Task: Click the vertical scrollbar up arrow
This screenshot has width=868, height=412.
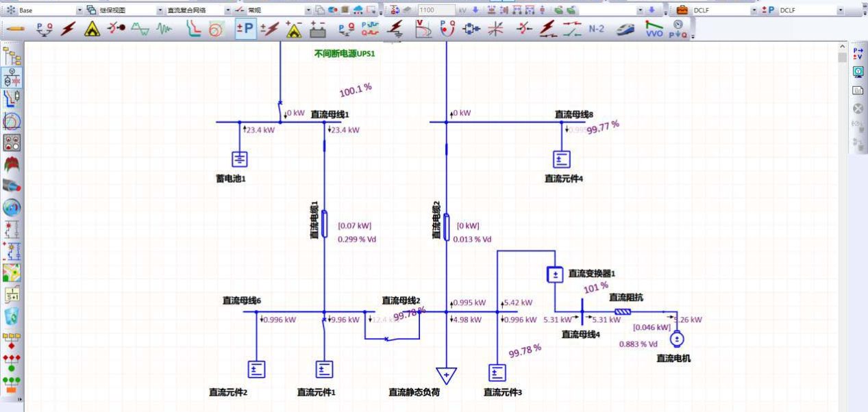Action: tap(842, 47)
